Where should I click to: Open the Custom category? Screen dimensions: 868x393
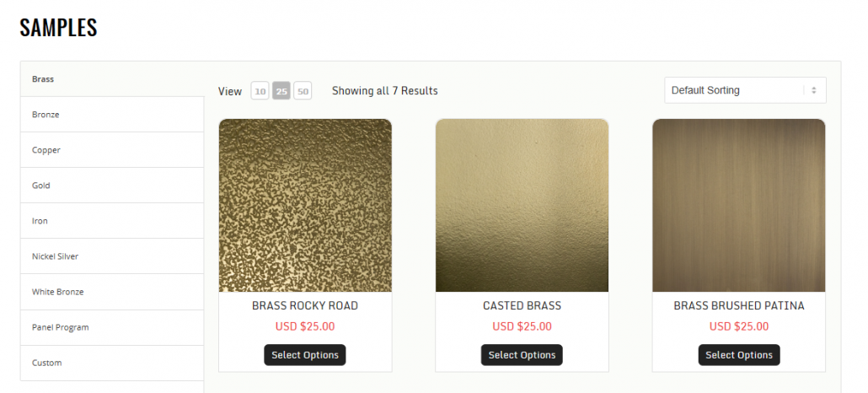pyautogui.click(x=112, y=363)
